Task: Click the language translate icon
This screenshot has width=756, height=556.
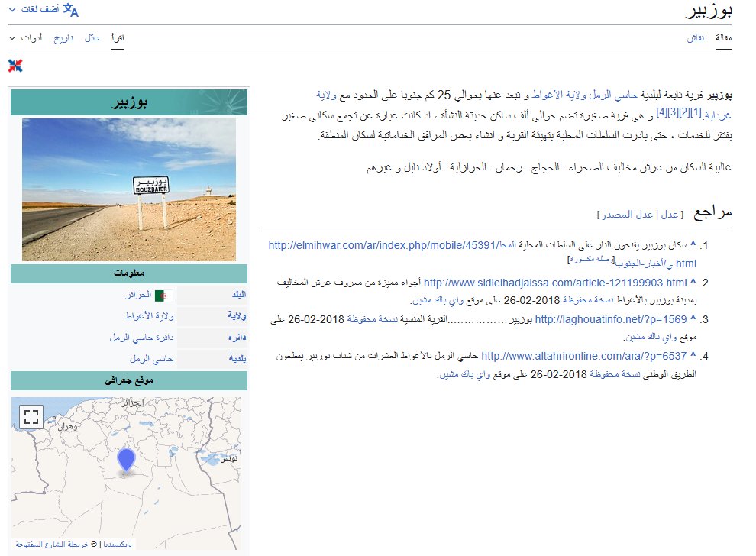Action: (x=71, y=10)
